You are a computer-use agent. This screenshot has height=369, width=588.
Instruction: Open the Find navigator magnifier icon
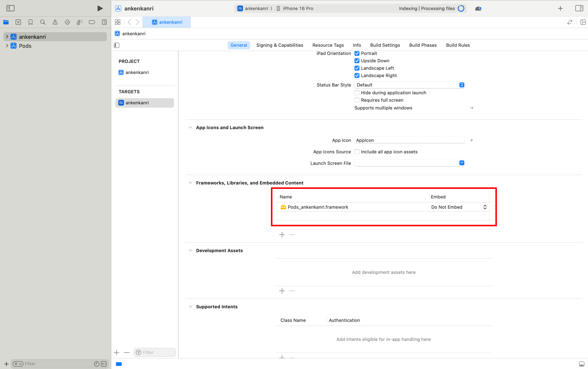(43, 22)
